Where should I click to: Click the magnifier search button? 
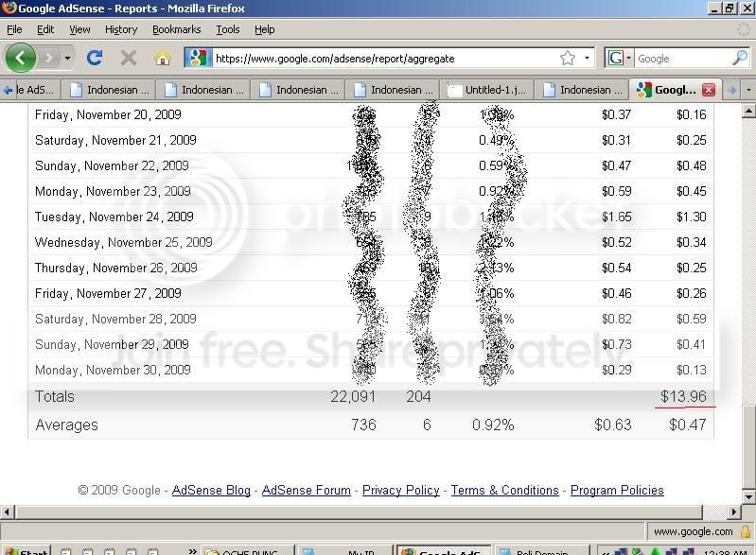coord(739,58)
